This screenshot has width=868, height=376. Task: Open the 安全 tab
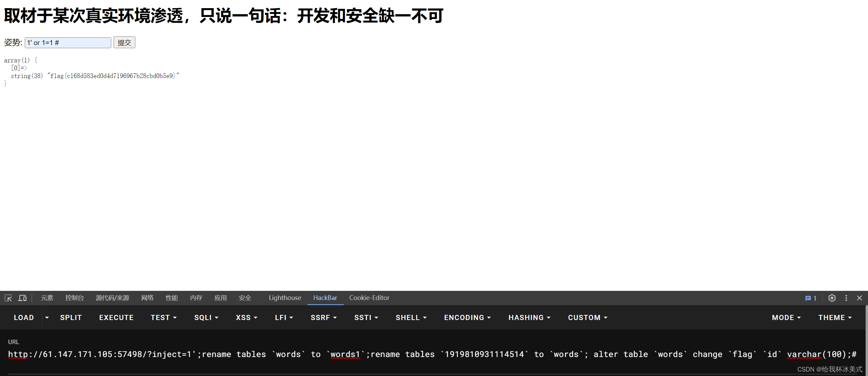(245, 298)
